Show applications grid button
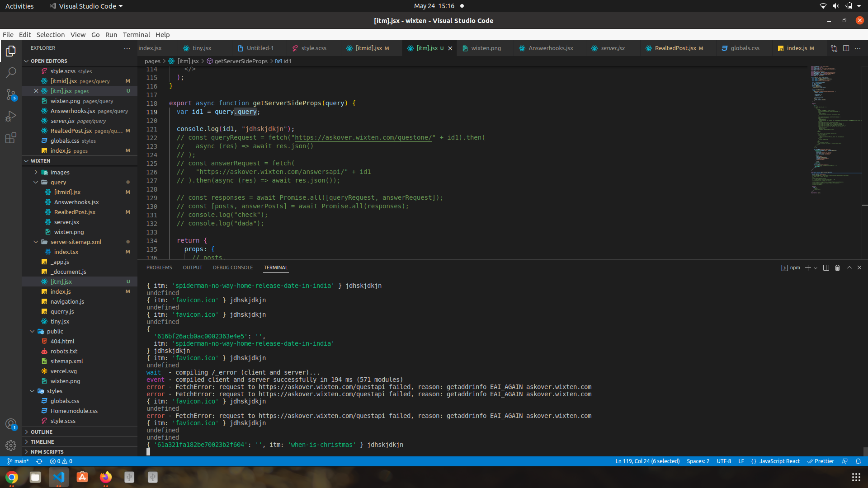 click(x=856, y=477)
